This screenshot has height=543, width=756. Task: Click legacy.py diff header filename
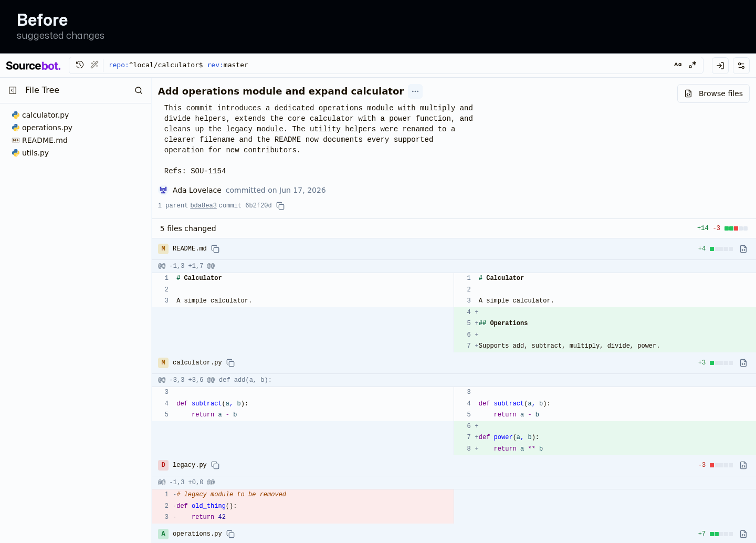coord(190,465)
